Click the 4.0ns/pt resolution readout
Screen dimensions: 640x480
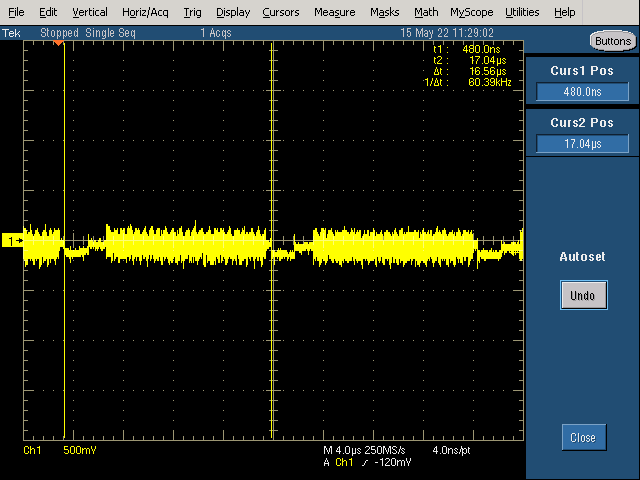451,450
